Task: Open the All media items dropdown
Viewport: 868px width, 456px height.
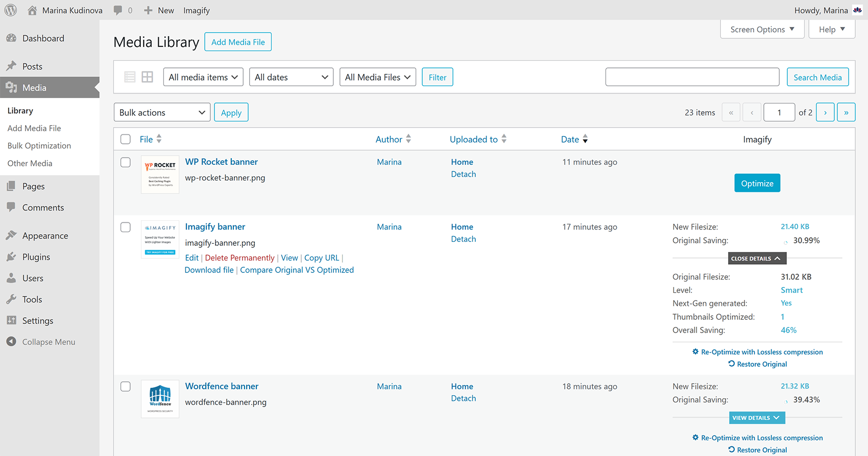Action: 203,77
